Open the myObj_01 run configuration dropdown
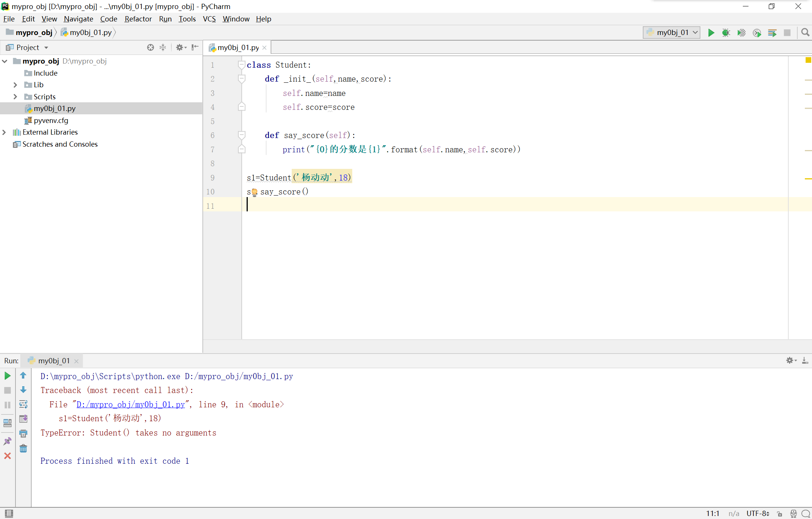The image size is (812, 519). pos(671,33)
